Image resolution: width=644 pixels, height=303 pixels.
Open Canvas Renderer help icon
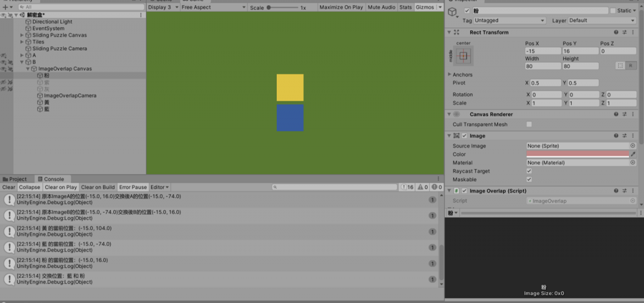tap(616, 114)
